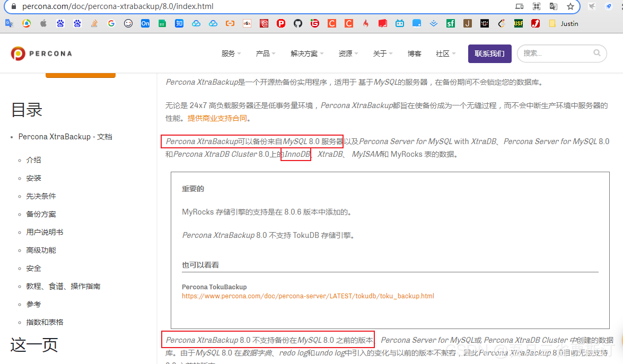Open 用户说明书 in the sidebar
The image size is (623, 364).
[x=45, y=232]
